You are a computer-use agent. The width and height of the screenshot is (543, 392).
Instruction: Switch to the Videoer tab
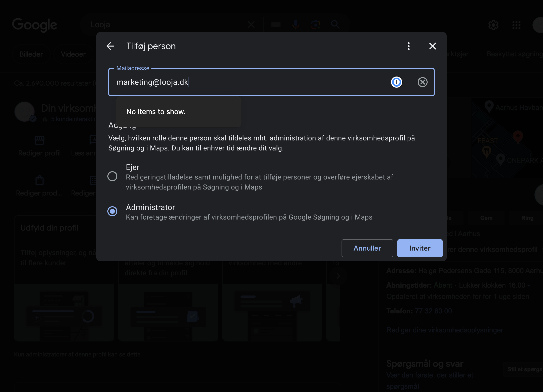click(x=73, y=54)
